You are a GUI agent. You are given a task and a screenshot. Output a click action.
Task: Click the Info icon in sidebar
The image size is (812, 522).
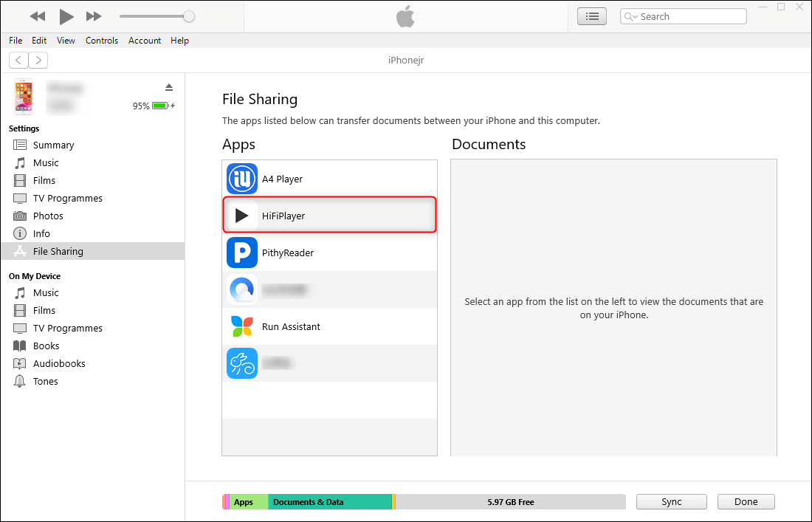20,233
